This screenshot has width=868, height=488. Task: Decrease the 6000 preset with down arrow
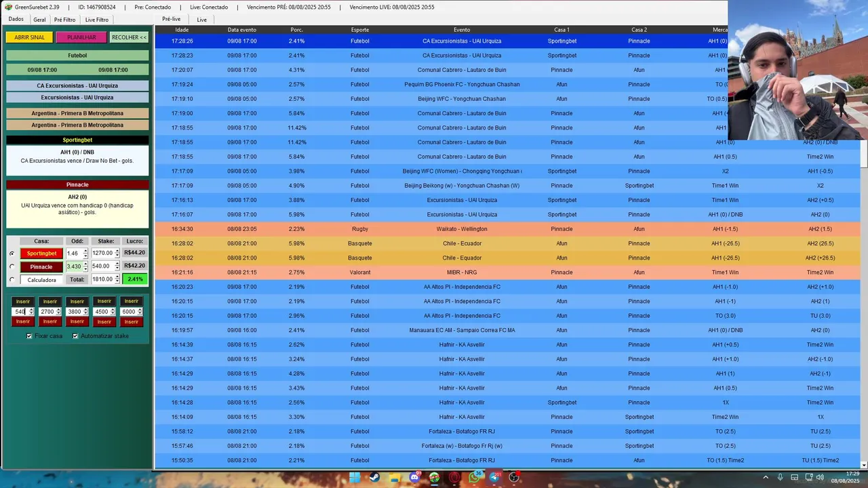tap(140, 314)
